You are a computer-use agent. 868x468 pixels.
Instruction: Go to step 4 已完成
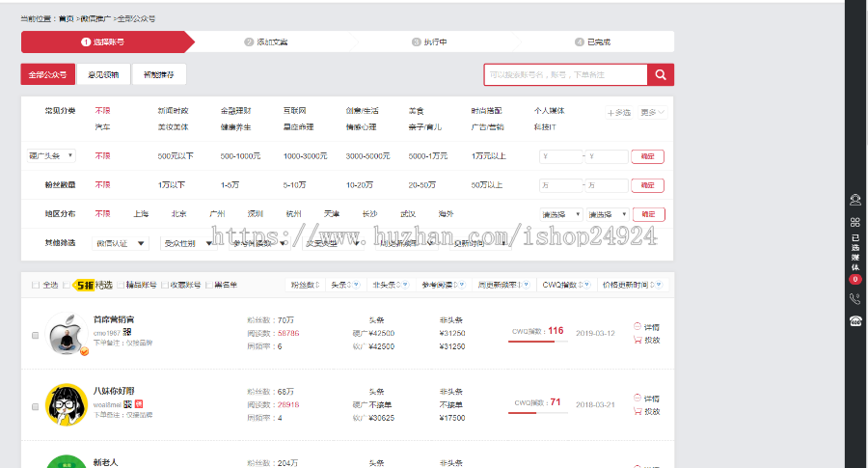593,42
